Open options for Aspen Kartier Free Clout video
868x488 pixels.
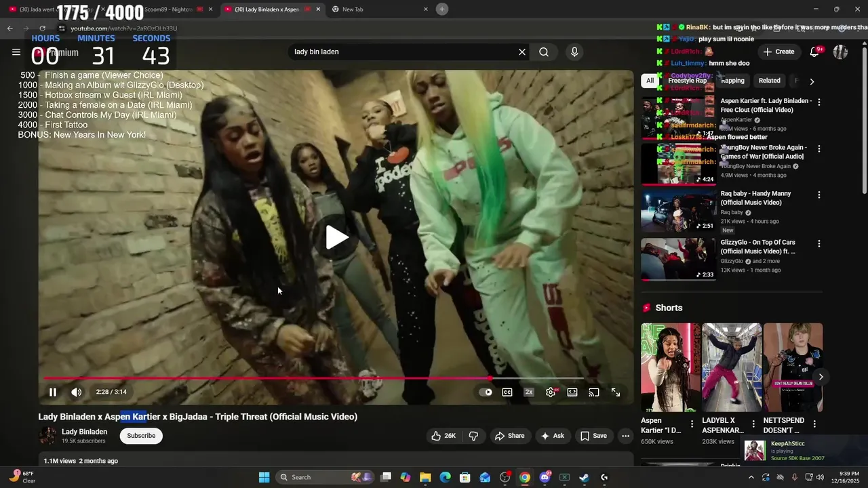coord(819,102)
